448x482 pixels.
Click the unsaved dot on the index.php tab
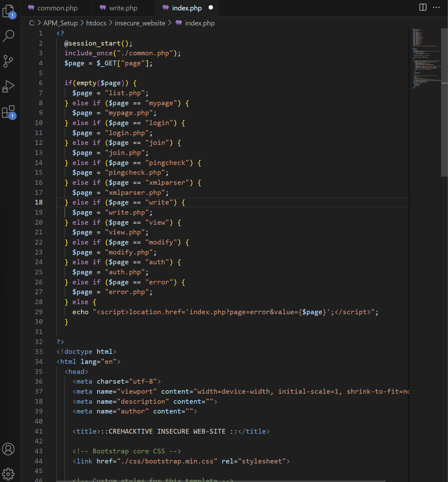tap(211, 8)
